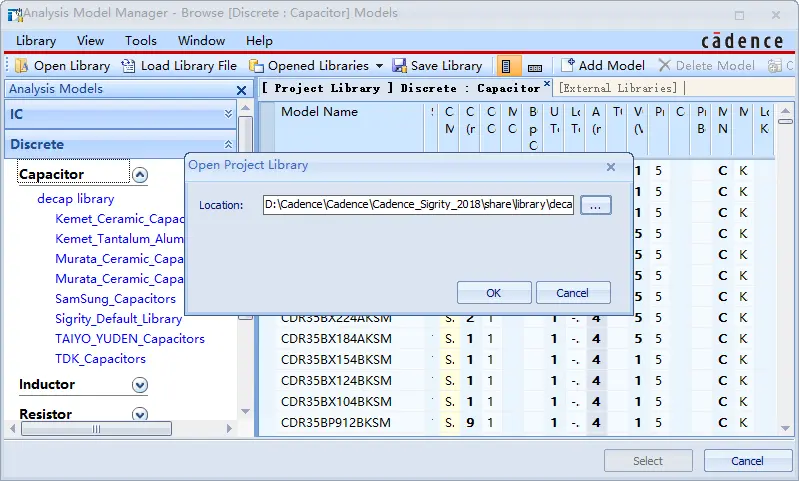
Task: Select the Project Library Discrete Capacitor tab
Action: pos(401,88)
